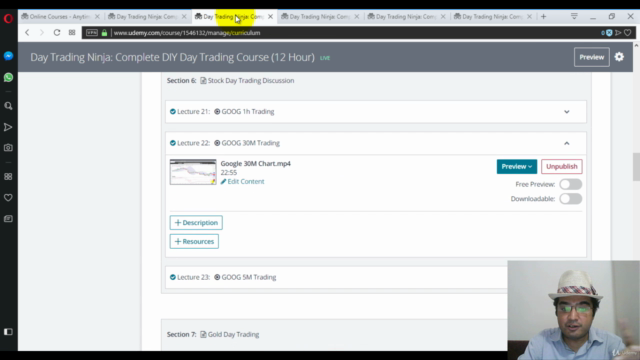Close the active Day Trading Ninja tab
Screen dimensions: 640x360
tap(270, 17)
